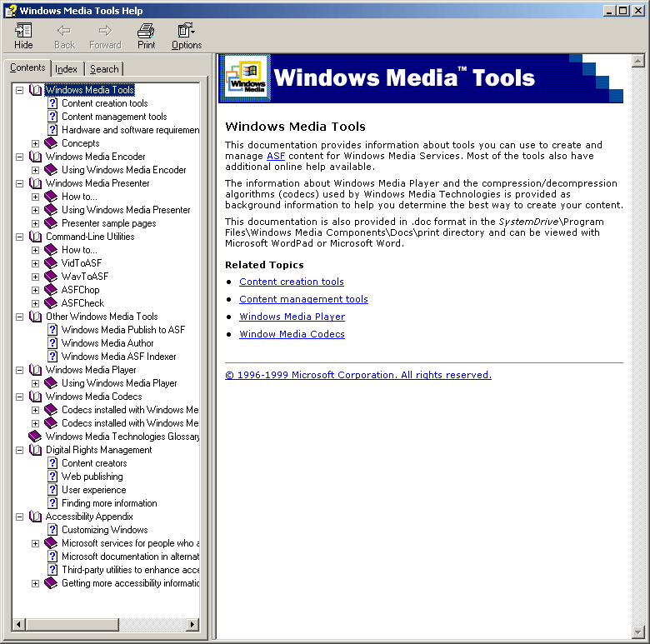Click the contents pane horizontal scrollbar thumb

pos(72,625)
